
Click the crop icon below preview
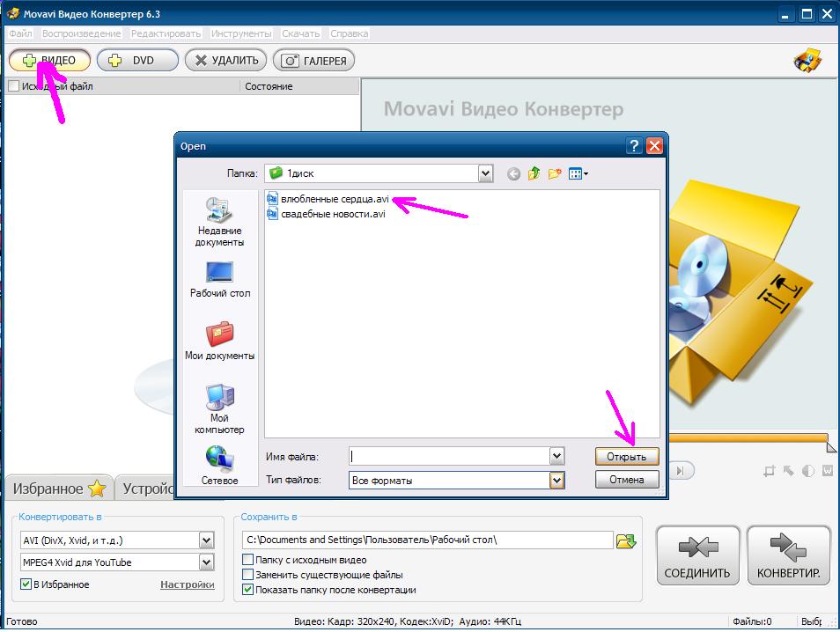[x=770, y=471]
